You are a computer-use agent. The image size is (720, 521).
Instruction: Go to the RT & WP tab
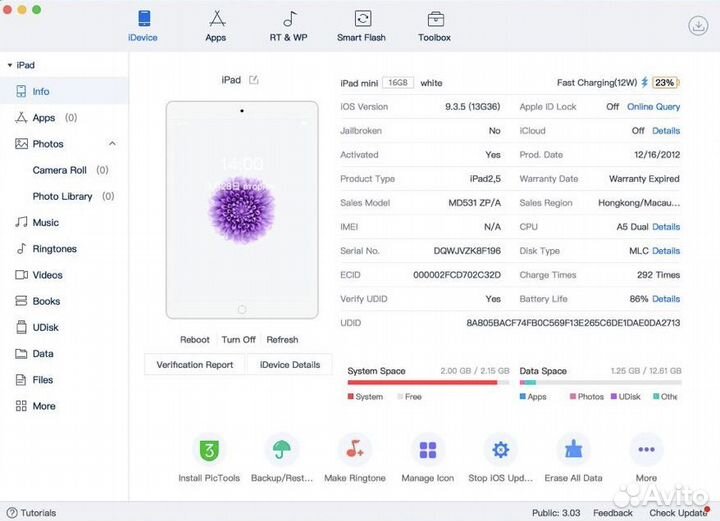[288, 26]
